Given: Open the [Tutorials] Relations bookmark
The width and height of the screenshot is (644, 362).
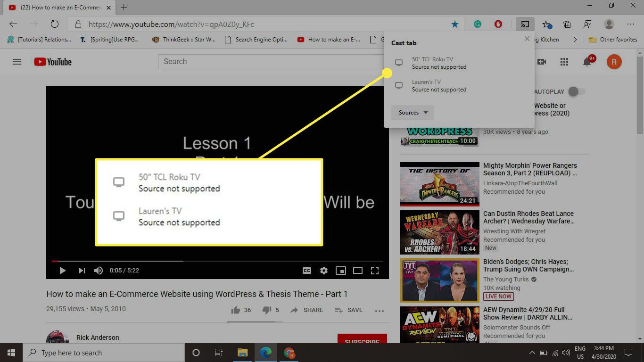Looking at the screenshot, I should click(x=39, y=40).
